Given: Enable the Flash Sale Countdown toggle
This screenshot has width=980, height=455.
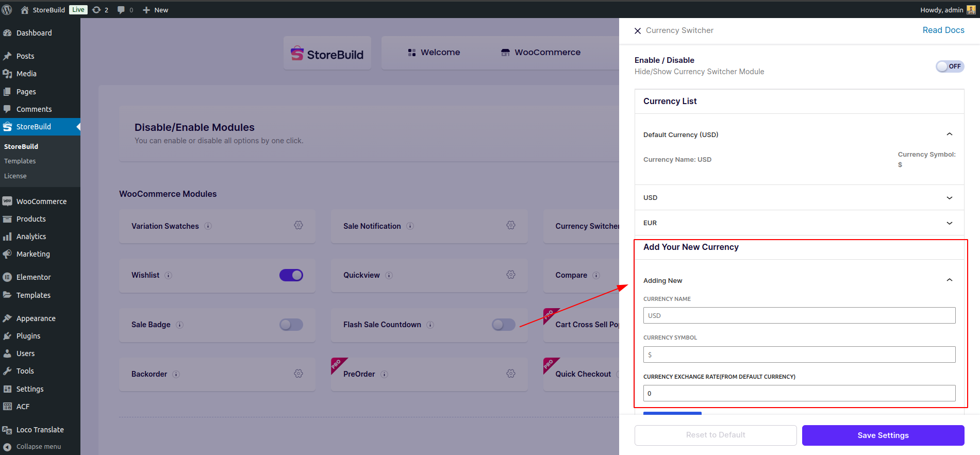Looking at the screenshot, I should 504,325.
